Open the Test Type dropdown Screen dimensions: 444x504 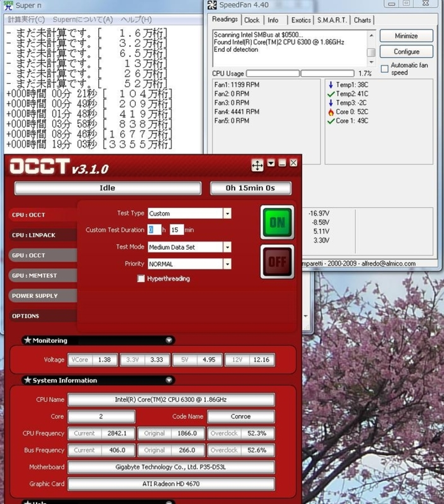click(227, 214)
